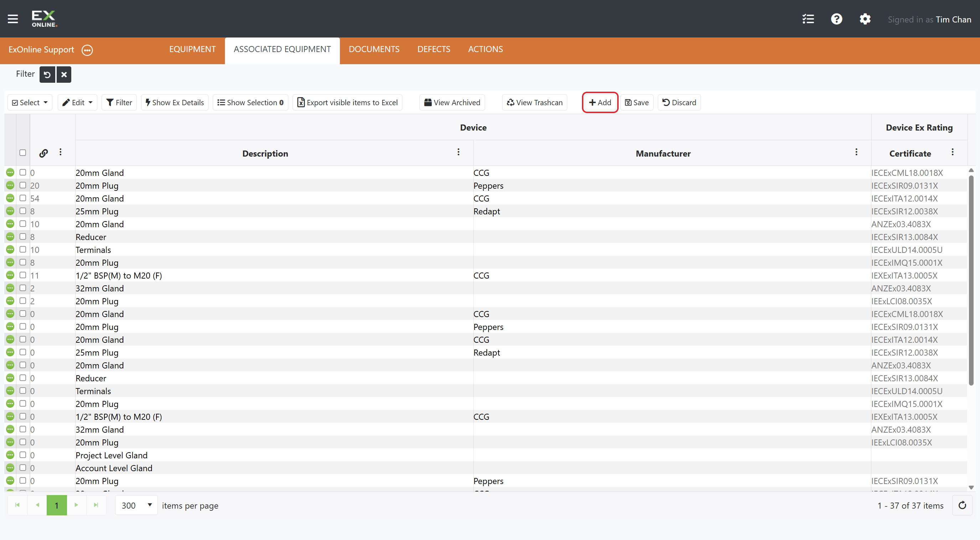Expand the Edit dropdown
Image resolution: width=980 pixels, height=540 pixels.
[x=78, y=102]
